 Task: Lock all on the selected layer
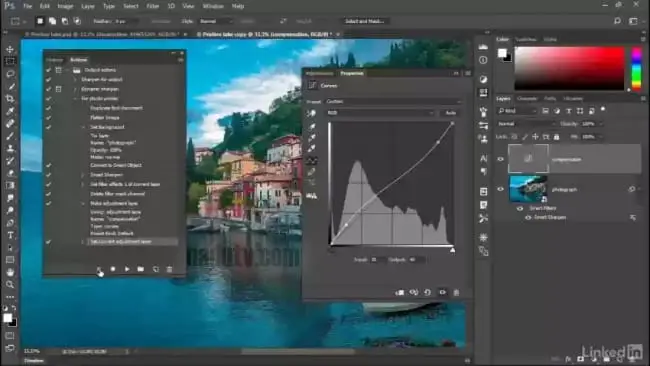(x=556, y=137)
